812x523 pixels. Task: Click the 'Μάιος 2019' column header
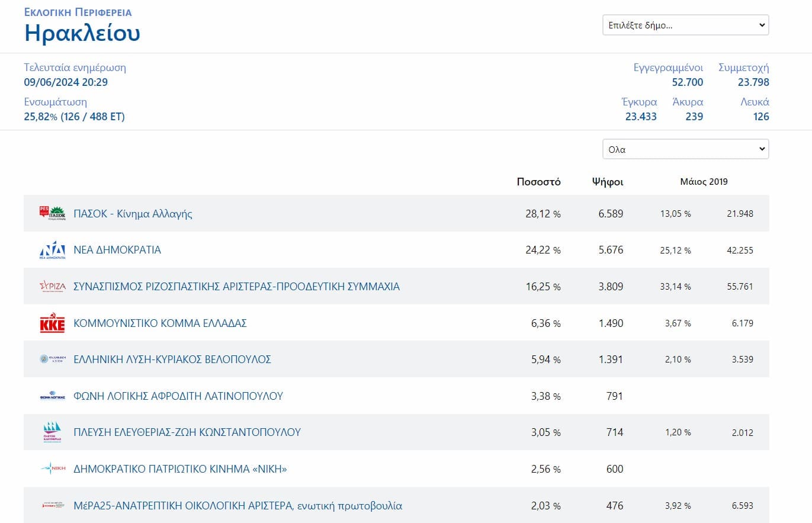tap(704, 182)
